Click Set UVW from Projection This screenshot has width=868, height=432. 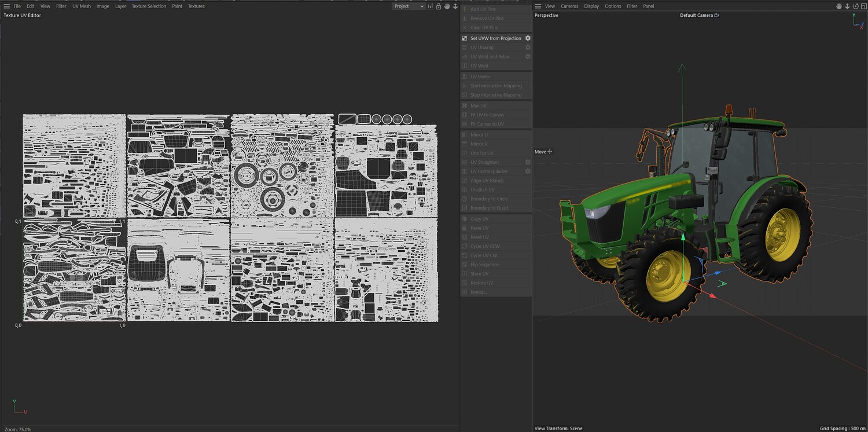496,38
